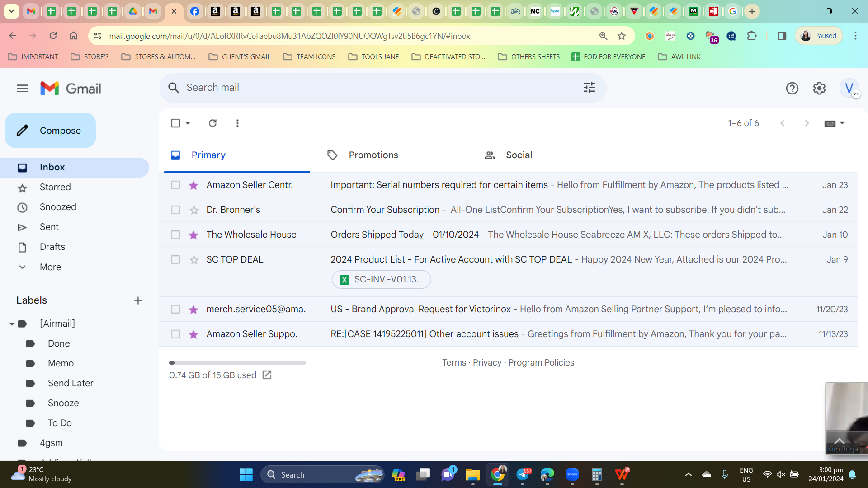868x488 pixels.
Task: Unstar the merch.service05 email
Action: 193,310
